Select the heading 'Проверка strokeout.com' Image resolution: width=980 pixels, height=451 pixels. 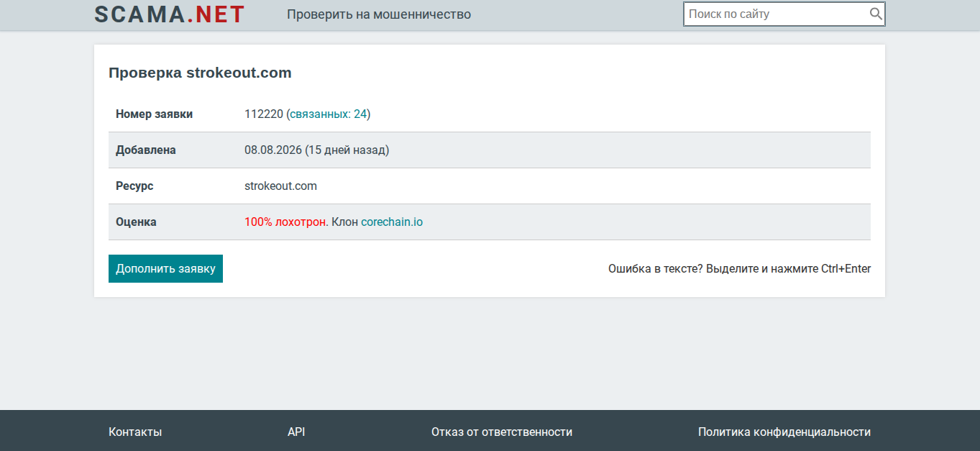(200, 73)
